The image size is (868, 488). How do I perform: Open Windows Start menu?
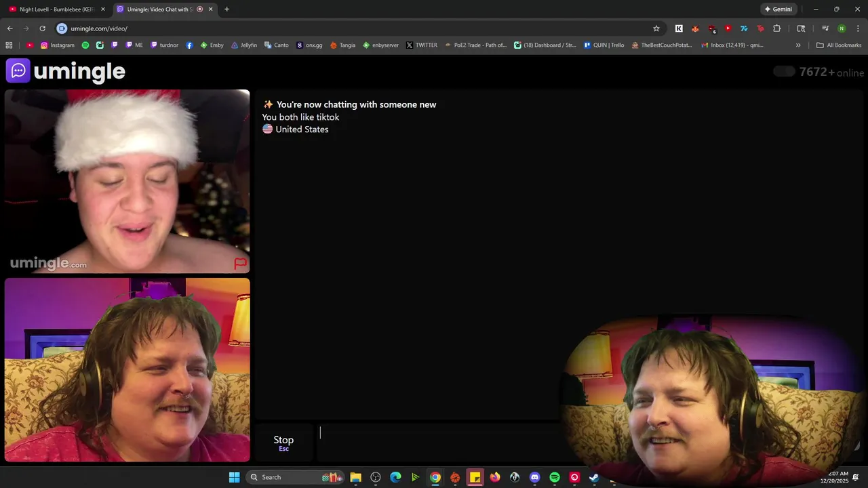[x=234, y=477]
